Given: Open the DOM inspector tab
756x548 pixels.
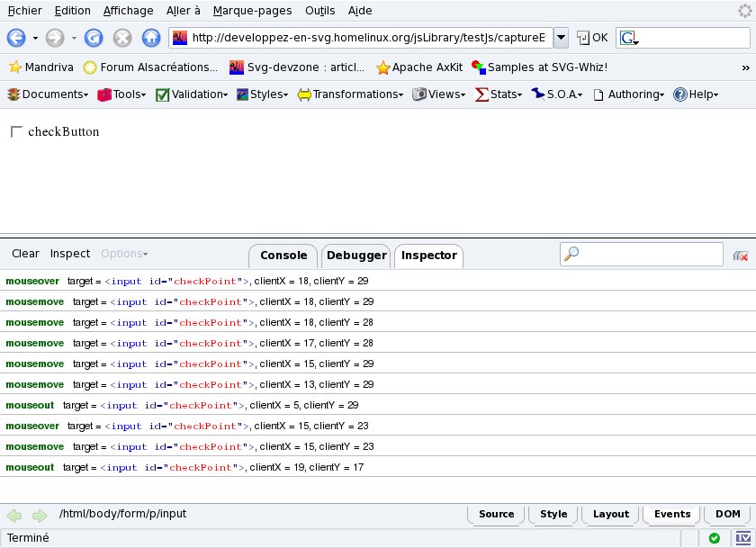Looking at the screenshot, I should (727, 515).
